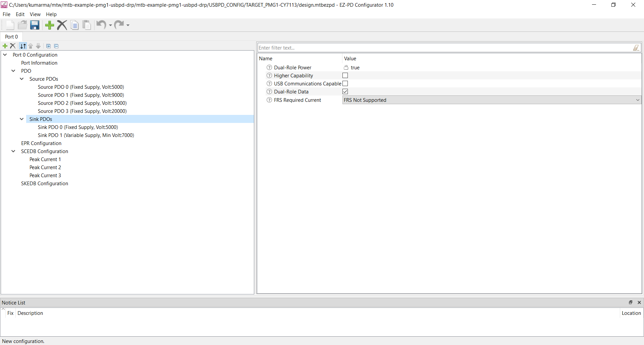The height and width of the screenshot is (345, 644).
Task: Click help icon next to USB Communications Capable
Action: [x=269, y=84]
